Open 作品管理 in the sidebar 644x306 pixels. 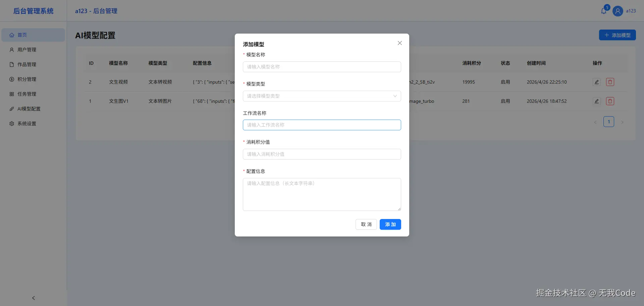[33, 64]
